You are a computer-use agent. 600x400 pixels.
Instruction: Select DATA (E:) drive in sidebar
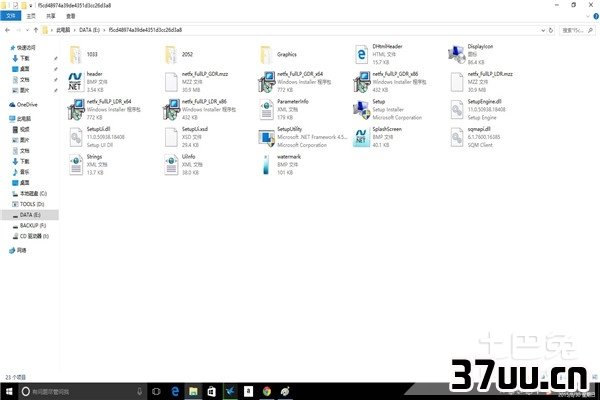coord(30,215)
